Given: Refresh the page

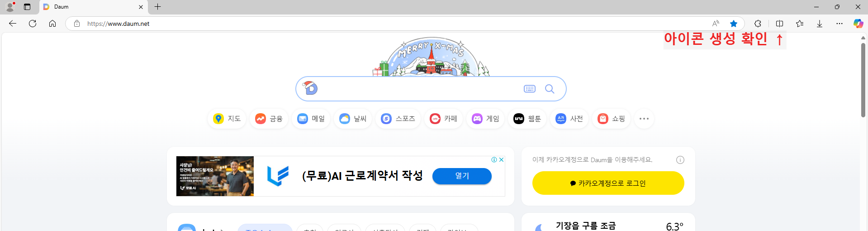Looking at the screenshot, I should (33, 24).
